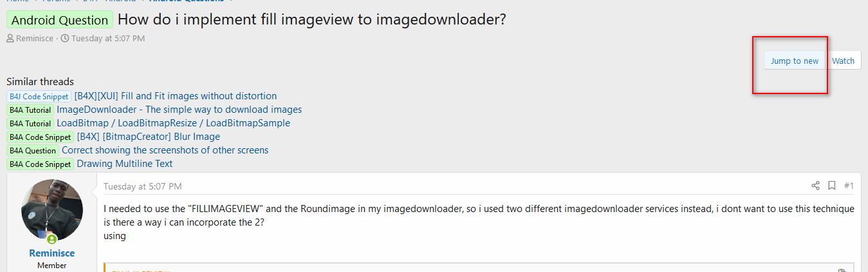Viewport: 868px width, 272px height.
Task: Click the B4J Code Snippet tag
Action: coord(39,96)
